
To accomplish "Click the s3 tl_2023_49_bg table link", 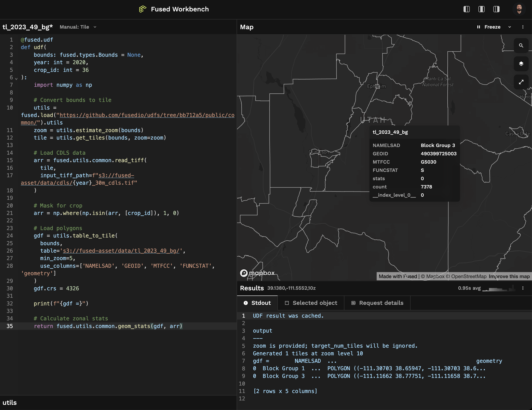I will tap(121, 251).
